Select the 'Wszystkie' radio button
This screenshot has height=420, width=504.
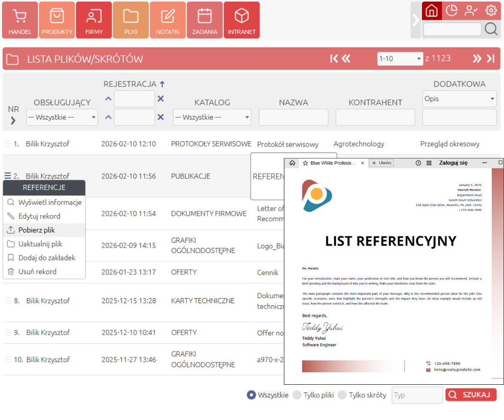[x=251, y=395]
